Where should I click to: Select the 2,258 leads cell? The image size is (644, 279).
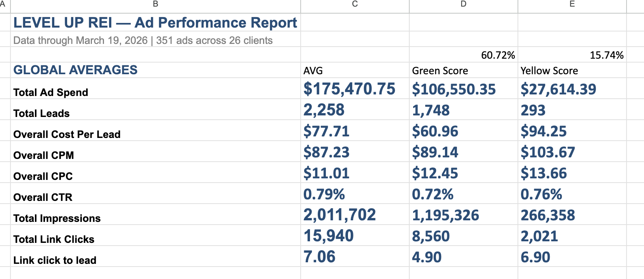pyautogui.click(x=355, y=110)
